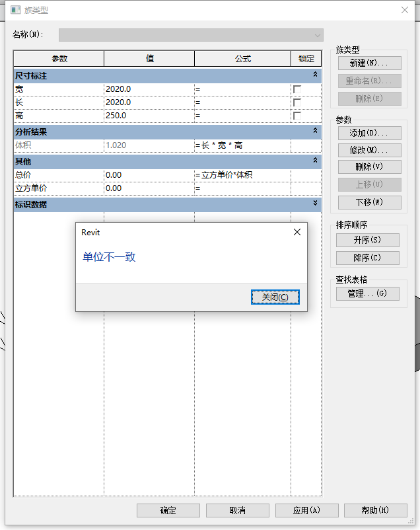Select the 总价 value 0.00 cell

pyautogui.click(x=149, y=175)
